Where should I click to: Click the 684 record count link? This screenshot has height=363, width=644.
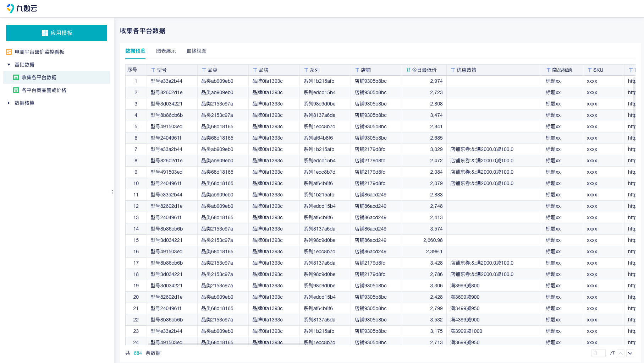coord(137,353)
